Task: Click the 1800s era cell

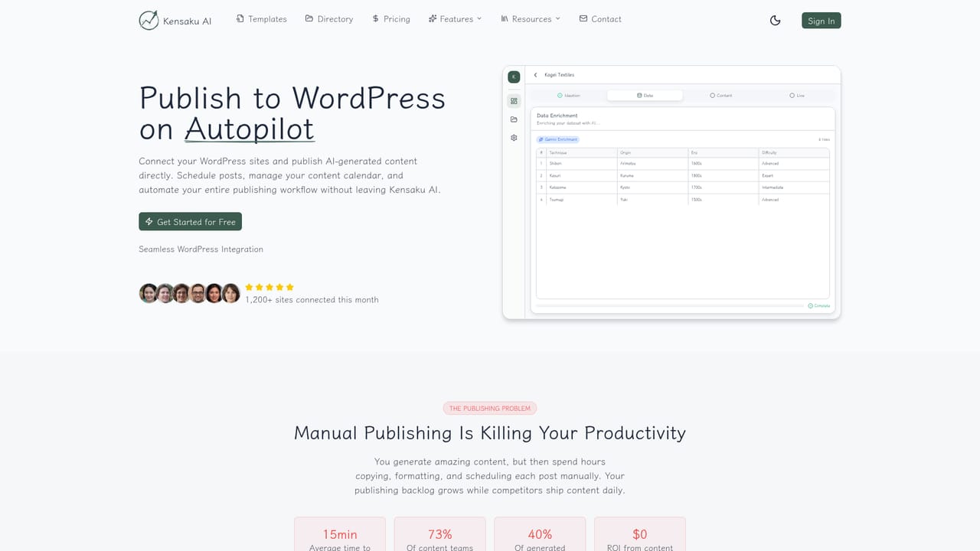Action: coord(724,175)
